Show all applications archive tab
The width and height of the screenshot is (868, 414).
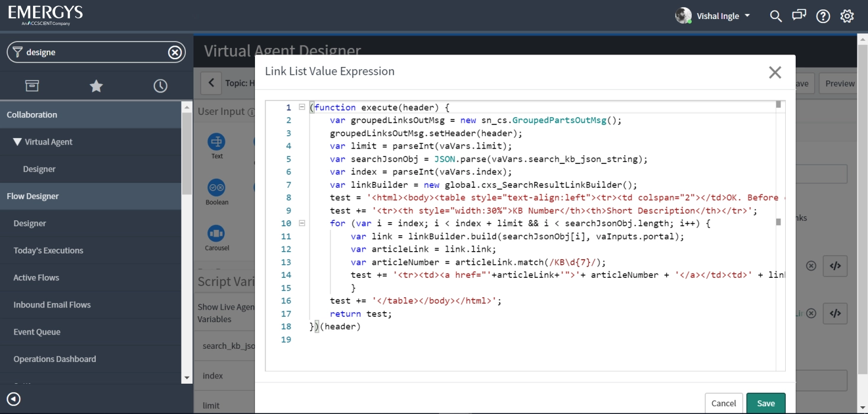pos(32,86)
